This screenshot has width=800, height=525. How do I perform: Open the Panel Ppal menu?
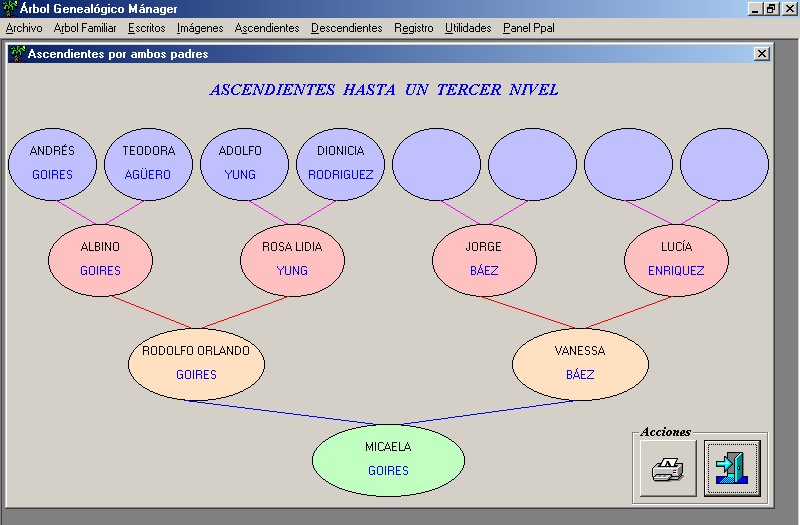click(529, 28)
